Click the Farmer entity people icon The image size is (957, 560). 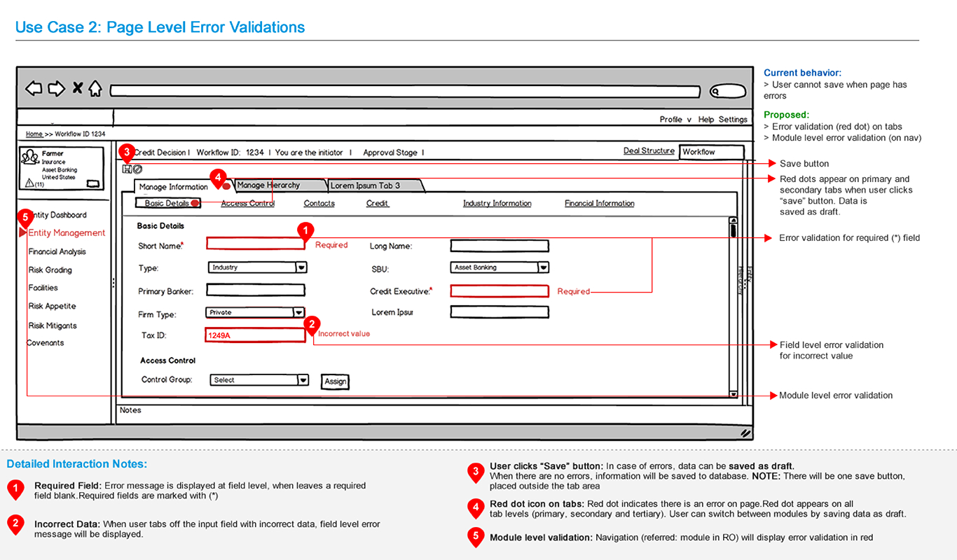click(29, 157)
